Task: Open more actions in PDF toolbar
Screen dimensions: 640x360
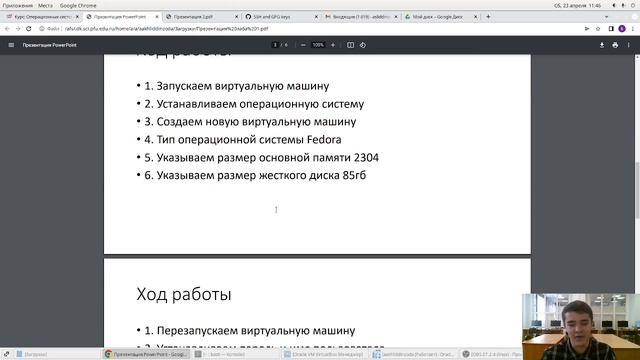Action: (629, 45)
